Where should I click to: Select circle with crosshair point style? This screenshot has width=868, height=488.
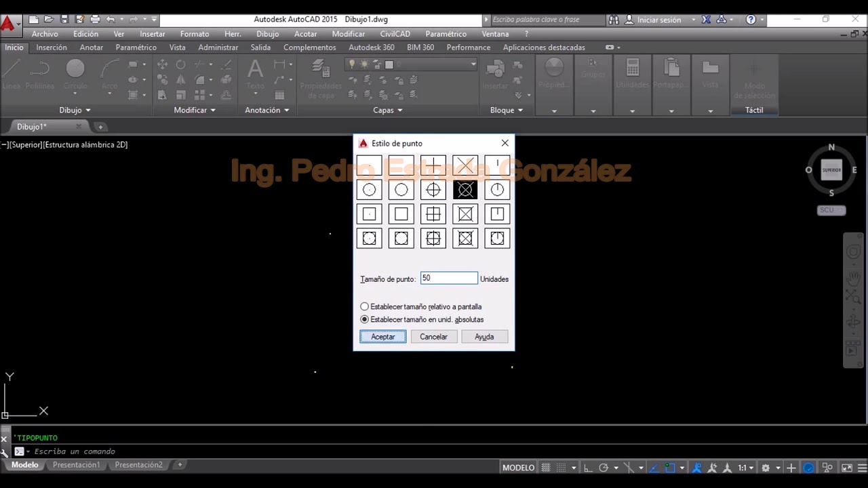click(433, 190)
